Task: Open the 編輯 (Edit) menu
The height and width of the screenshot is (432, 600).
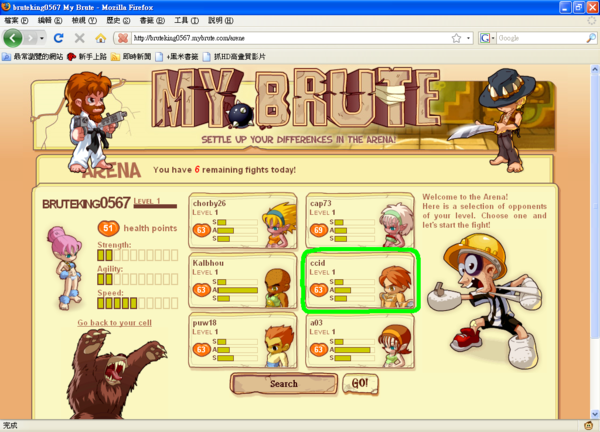Action: [x=50, y=20]
